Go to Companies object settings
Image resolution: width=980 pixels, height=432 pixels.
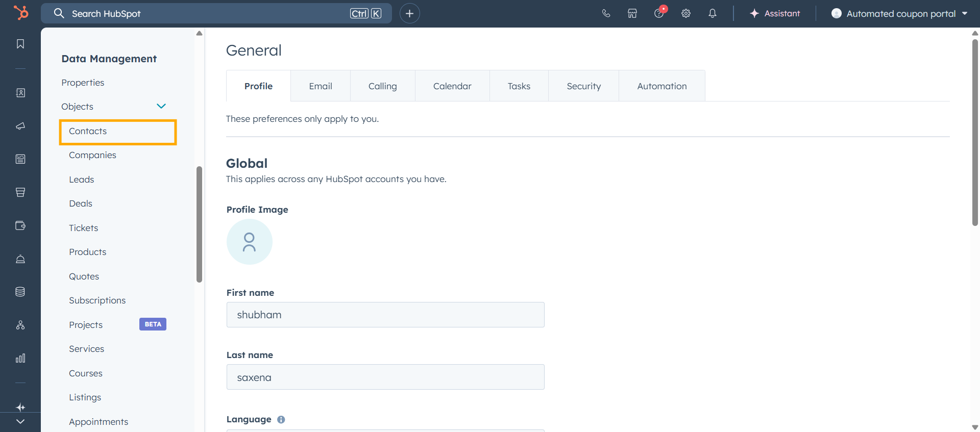pyautogui.click(x=92, y=155)
